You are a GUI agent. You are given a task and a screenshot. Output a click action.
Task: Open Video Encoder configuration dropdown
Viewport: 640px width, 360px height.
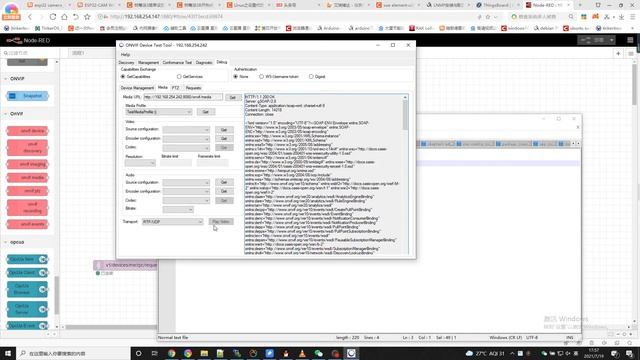pos(186,139)
